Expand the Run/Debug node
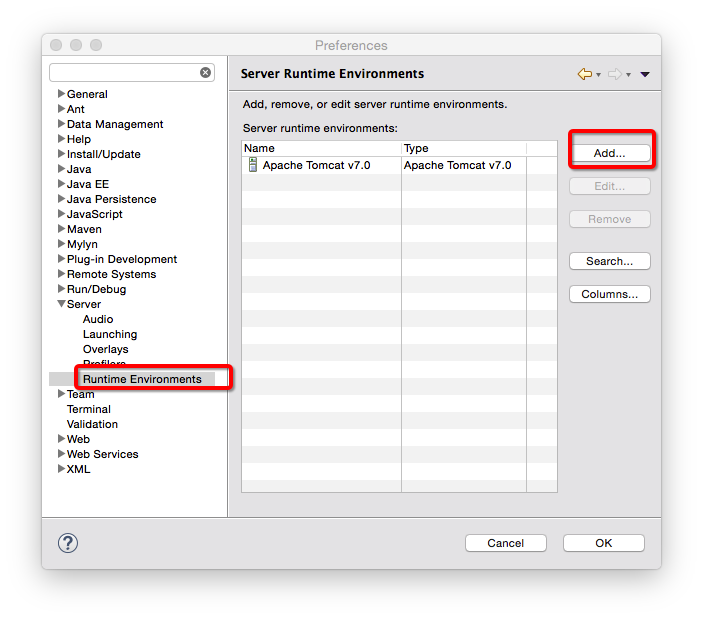 coord(61,289)
